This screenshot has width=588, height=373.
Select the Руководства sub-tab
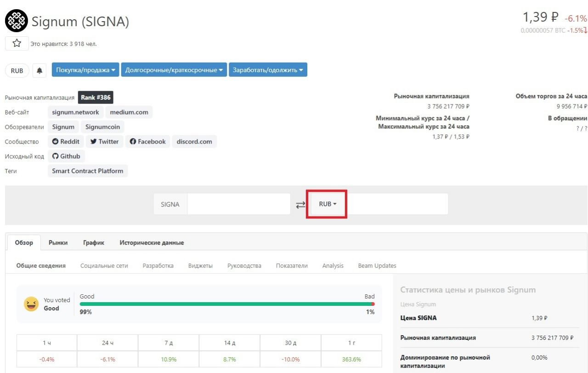pyautogui.click(x=244, y=265)
